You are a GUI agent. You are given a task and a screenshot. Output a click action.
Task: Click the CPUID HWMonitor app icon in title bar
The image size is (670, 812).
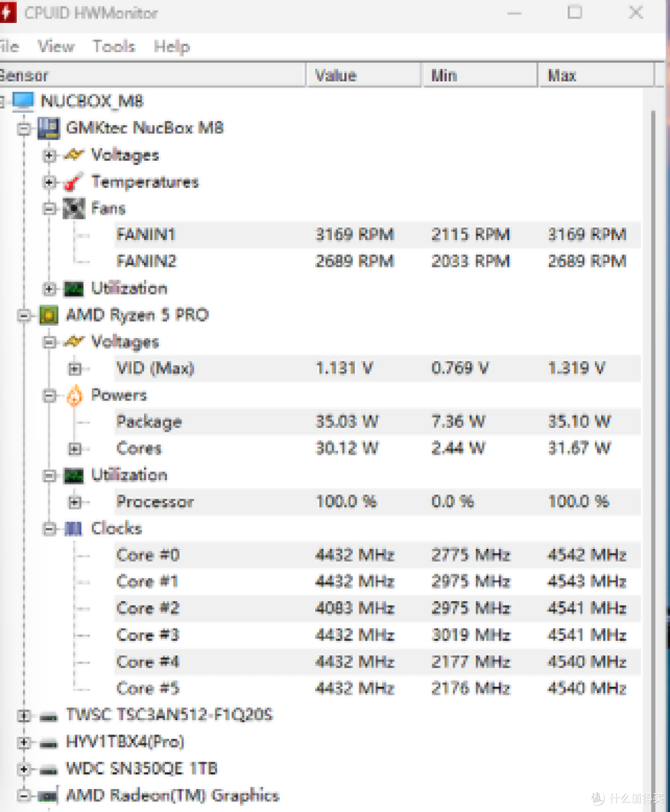(7, 12)
